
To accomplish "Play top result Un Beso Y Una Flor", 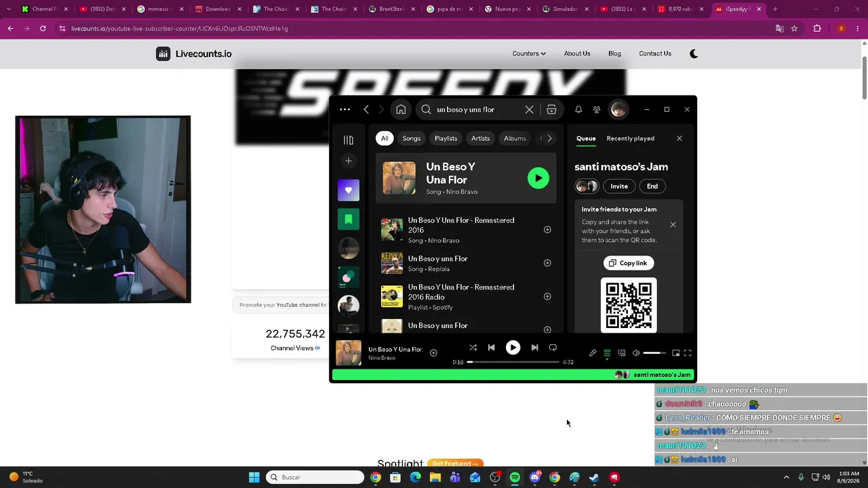I will 538,178.
